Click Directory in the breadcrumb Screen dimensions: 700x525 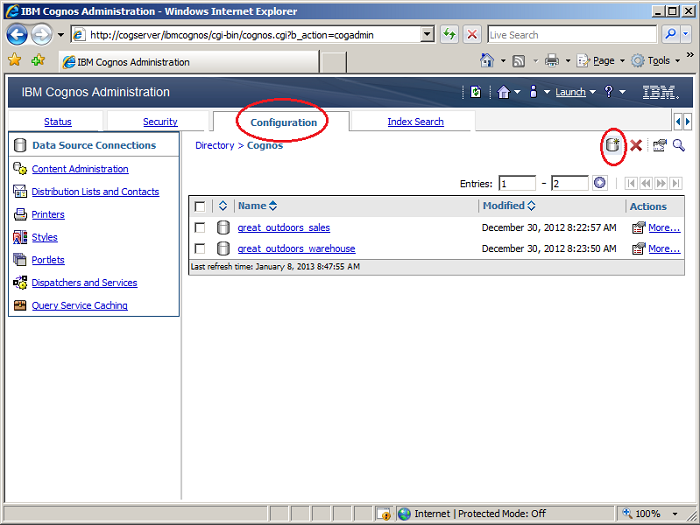(215, 146)
